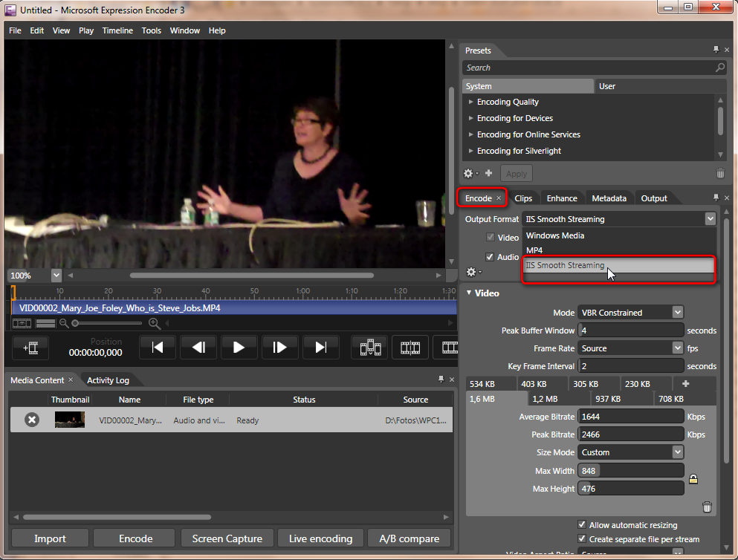The image size is (738, 560).
Task: Jump to the previous frame
Action: (198, 347)
